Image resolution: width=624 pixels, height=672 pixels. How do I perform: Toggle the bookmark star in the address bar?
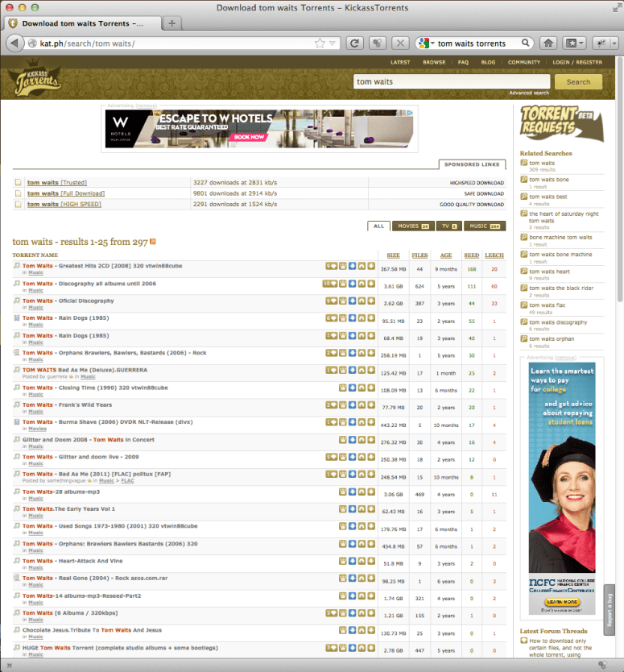coord(320,43)
